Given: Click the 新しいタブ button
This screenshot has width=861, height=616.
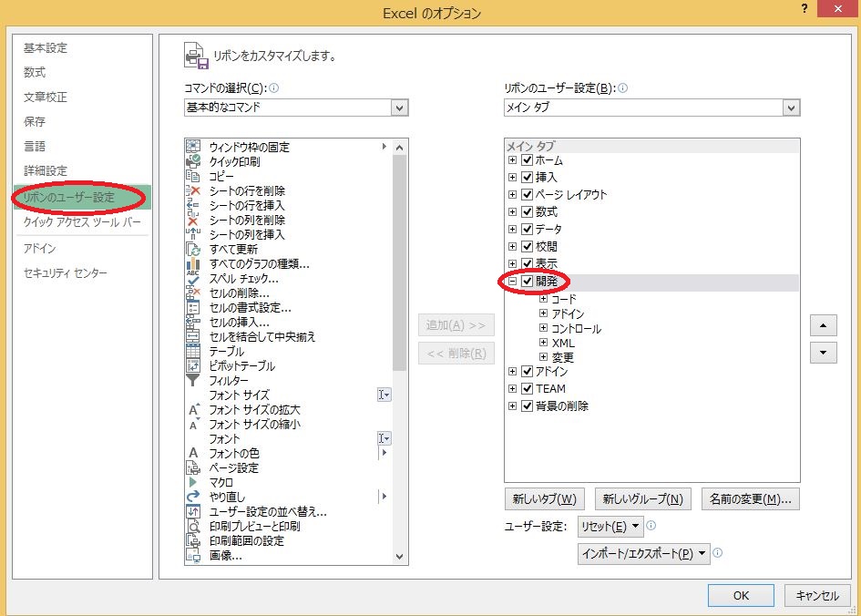Looking at the screenshot, I should pyautogui.click(x=544, y=499).
